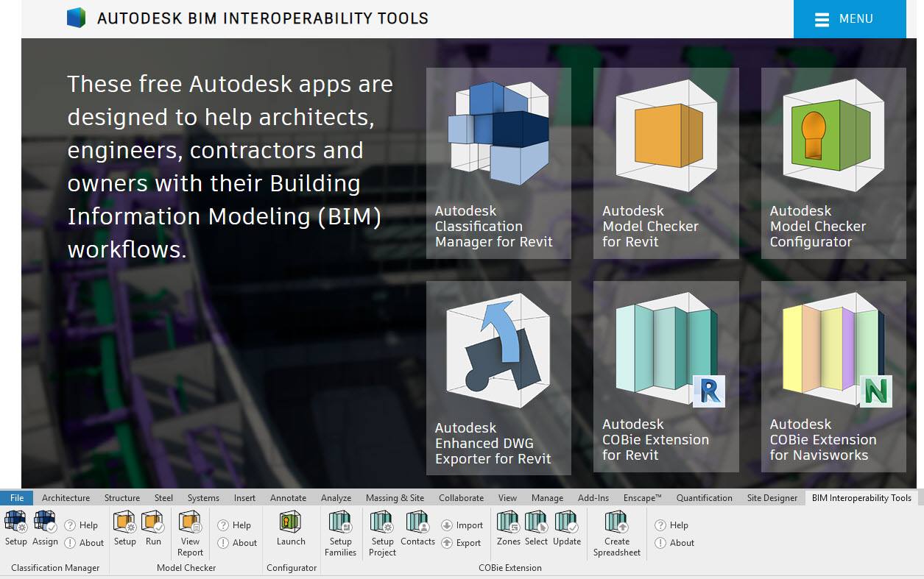Screen dimensions: 924x579
Task: Open About in Model Checker panel
Action: tap(237, 543)
